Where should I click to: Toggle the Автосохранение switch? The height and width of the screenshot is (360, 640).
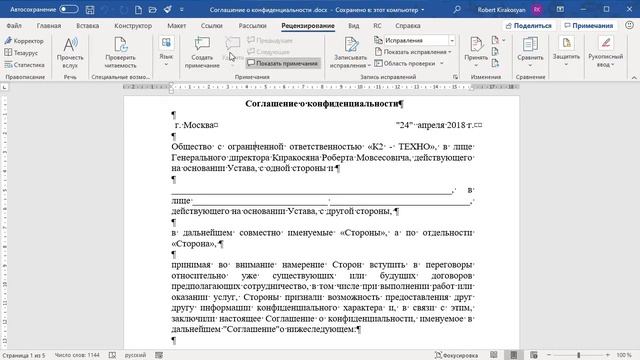[x=69, y=9]
